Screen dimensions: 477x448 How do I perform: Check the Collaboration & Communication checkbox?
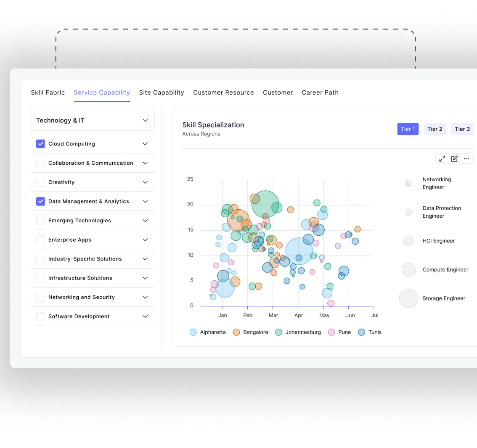[x=40, y=163]
